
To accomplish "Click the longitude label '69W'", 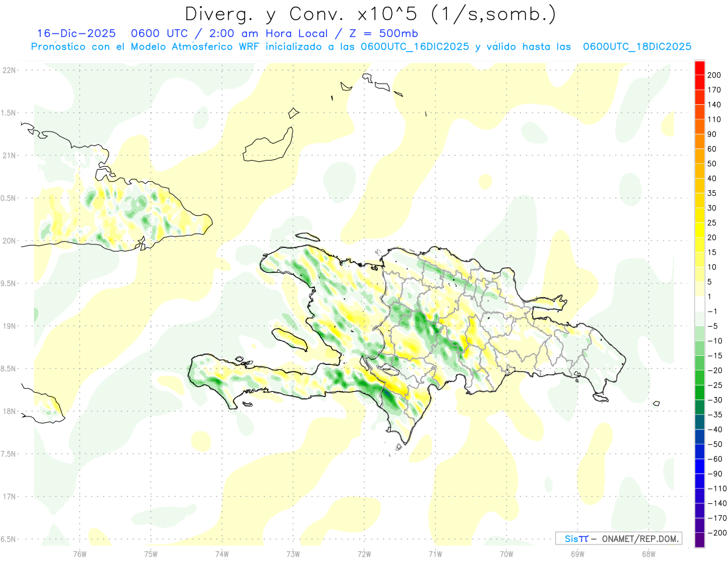I will (x=577, y=554).
